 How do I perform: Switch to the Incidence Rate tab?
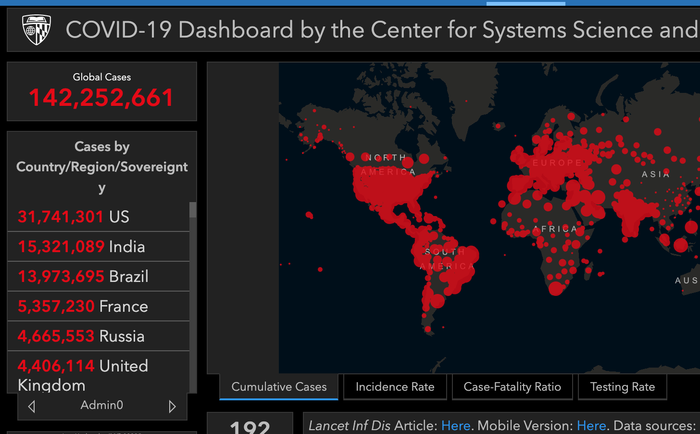click(x=395, y=387)
